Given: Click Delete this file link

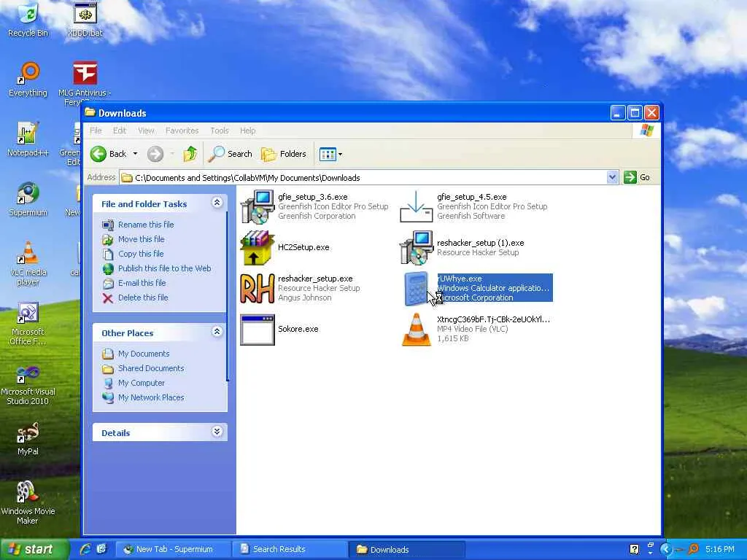Looking at the screenshot, I should (143, 297).
